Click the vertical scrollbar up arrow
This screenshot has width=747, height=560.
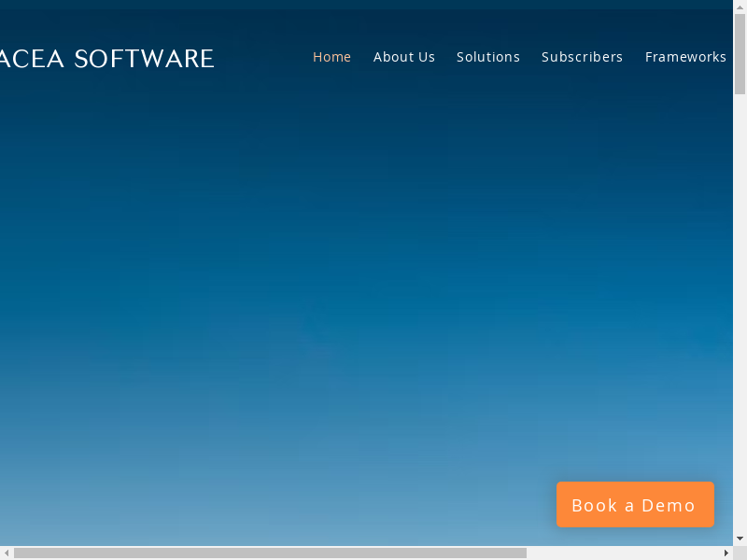(x=740, y=7)
